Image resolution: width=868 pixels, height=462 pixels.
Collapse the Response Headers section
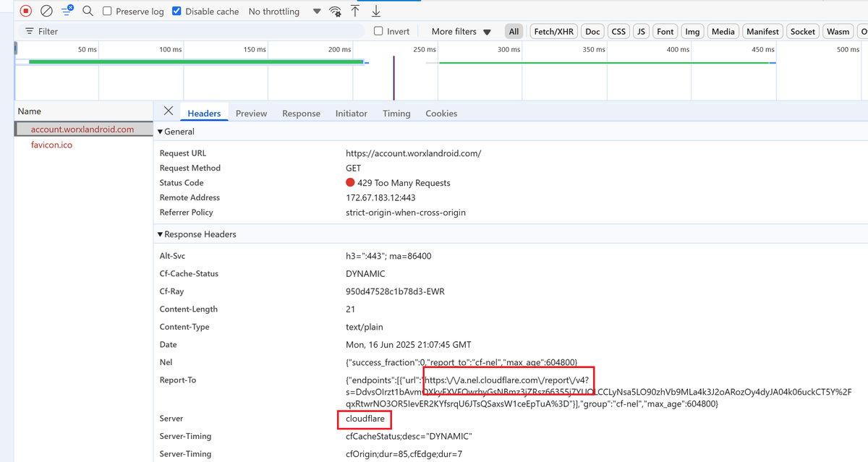click(x=161, y=234)
